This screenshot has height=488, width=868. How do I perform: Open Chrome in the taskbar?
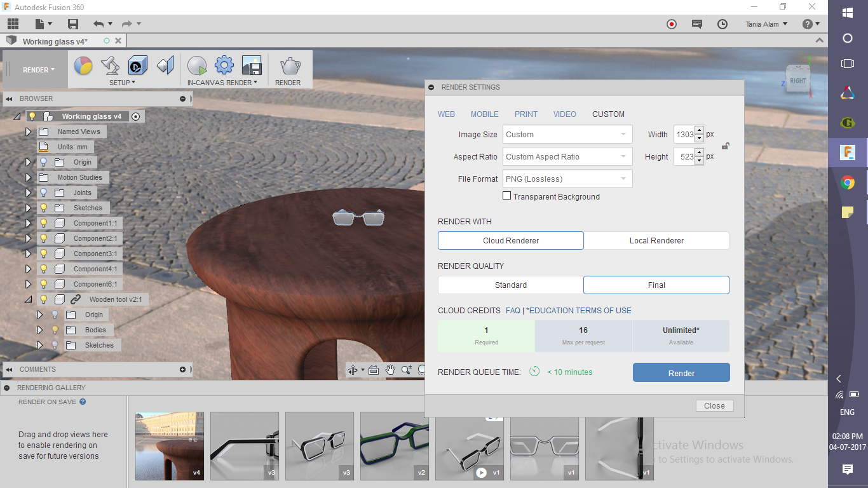click(848, 183)
